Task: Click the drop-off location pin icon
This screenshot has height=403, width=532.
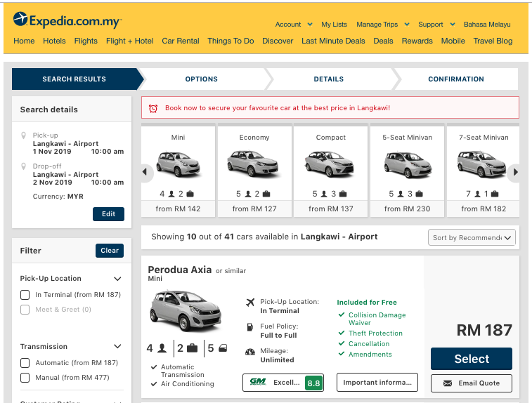Action: [x=23, y=166]
